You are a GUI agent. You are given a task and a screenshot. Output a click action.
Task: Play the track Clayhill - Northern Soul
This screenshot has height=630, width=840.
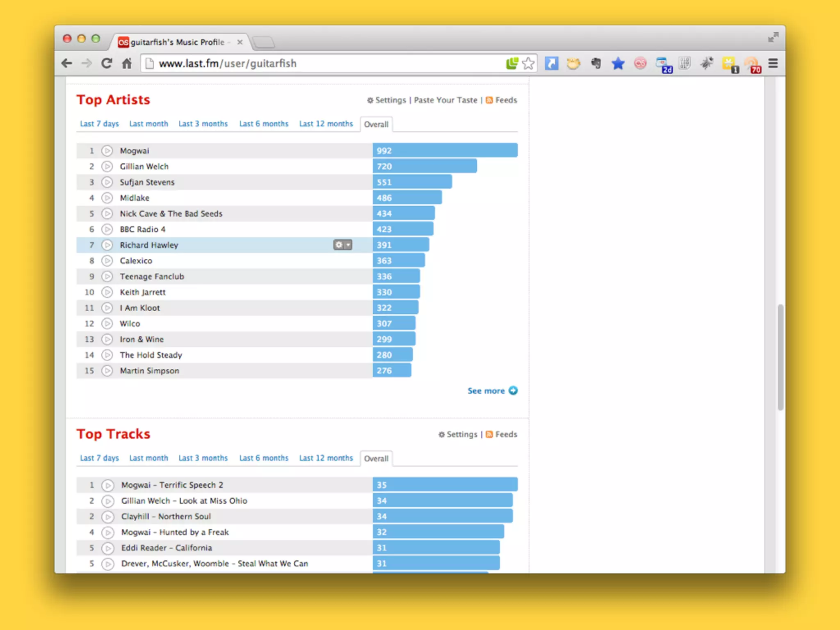pyautogui.click(x=108, y=517)
